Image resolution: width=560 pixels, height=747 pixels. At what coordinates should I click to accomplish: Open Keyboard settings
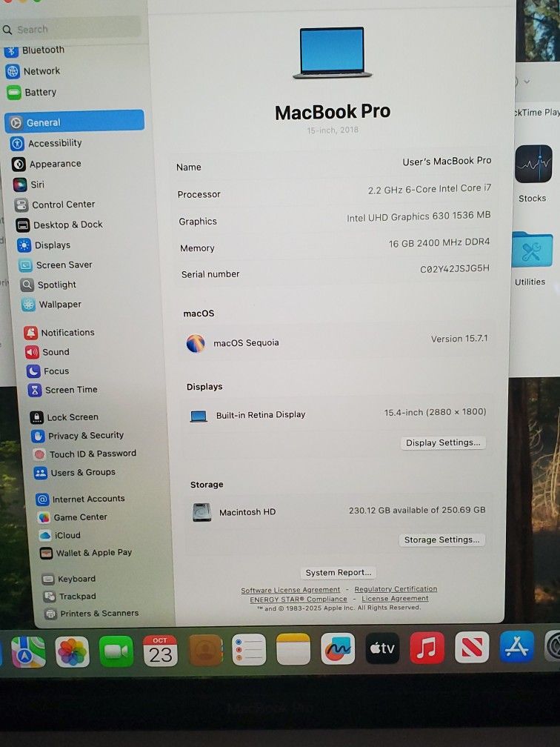(69, 580)
